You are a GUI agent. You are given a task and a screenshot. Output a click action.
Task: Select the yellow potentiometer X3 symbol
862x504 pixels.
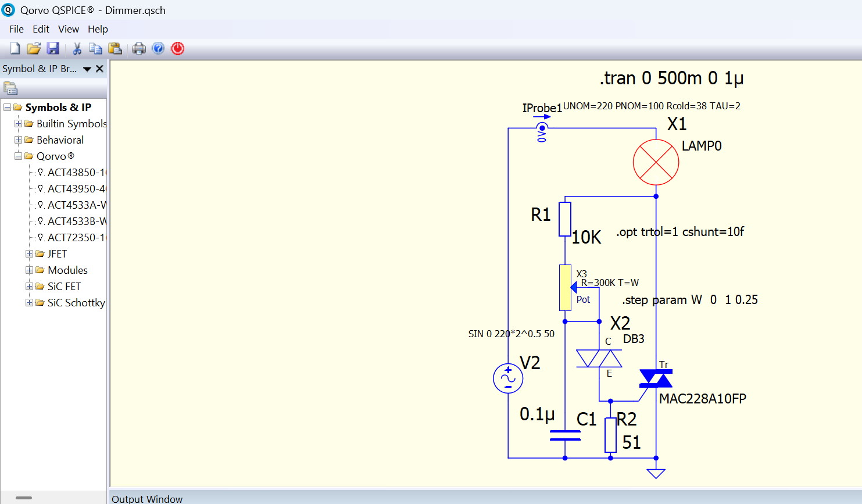point(565,288)
